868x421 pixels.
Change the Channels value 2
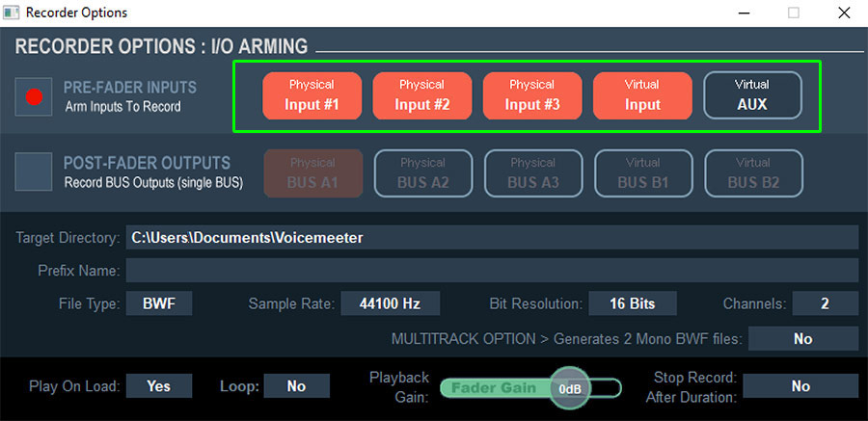[x=826, y=303]
